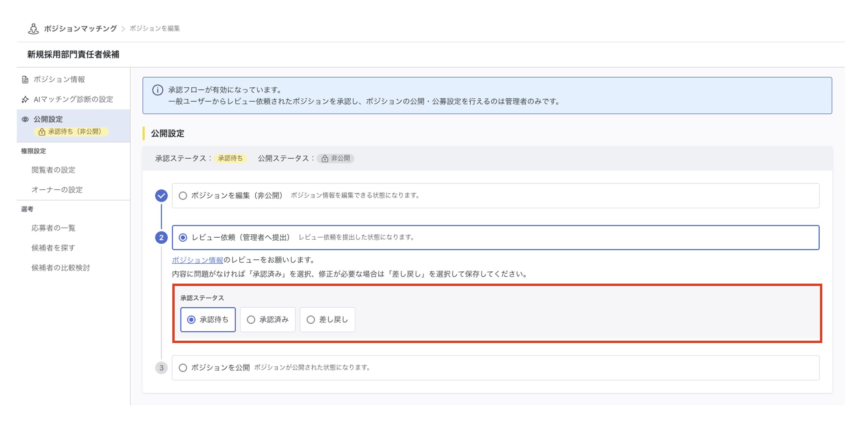
Task: Click the 承認ステータス label above radios
Action: 202,298
